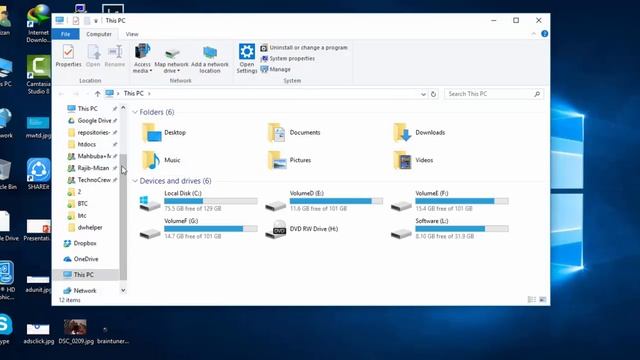Select DVD RW Drive (H:)
Screen dimensions: 640x360
point(302,229)
